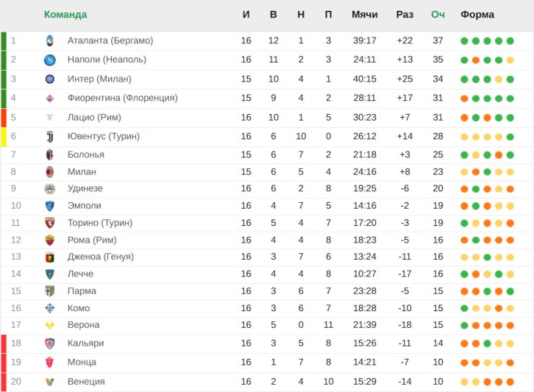
Task: Click the AC Milan crest icon
Action: pyautogui.click(x=50, y=172)
